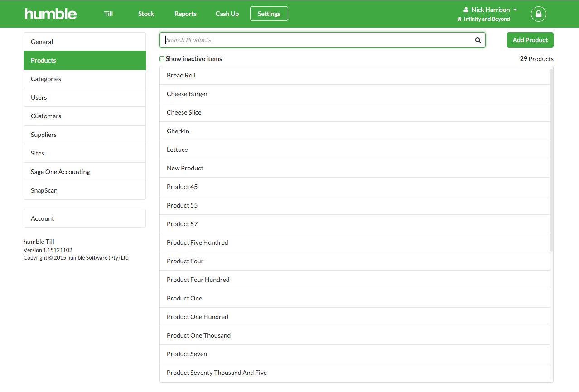Click the 29 Products count

536,59
